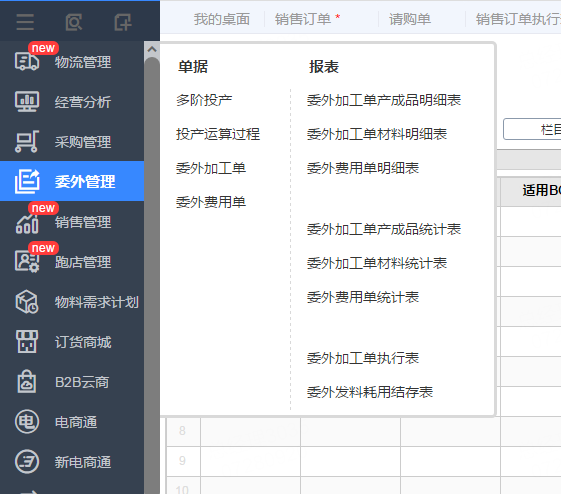Open 委外发料耗用结存表 report
The height and width of the screenshot is (494, 561).
[370, 392]
